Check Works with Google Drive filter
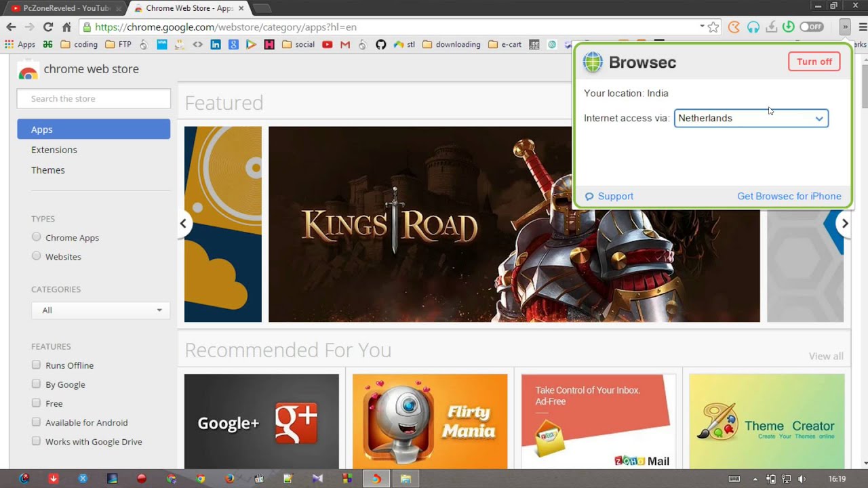 (x=37, y=441)
